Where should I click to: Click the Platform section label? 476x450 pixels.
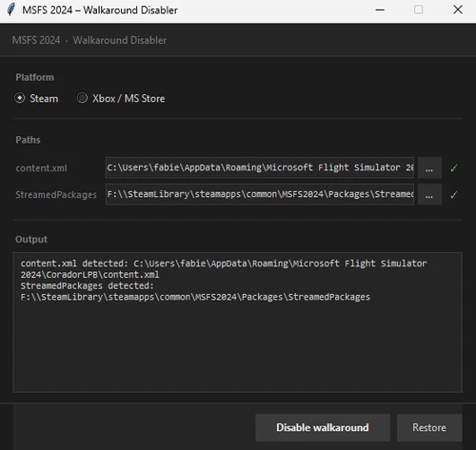pyautogui.click(x=34, y=77)
